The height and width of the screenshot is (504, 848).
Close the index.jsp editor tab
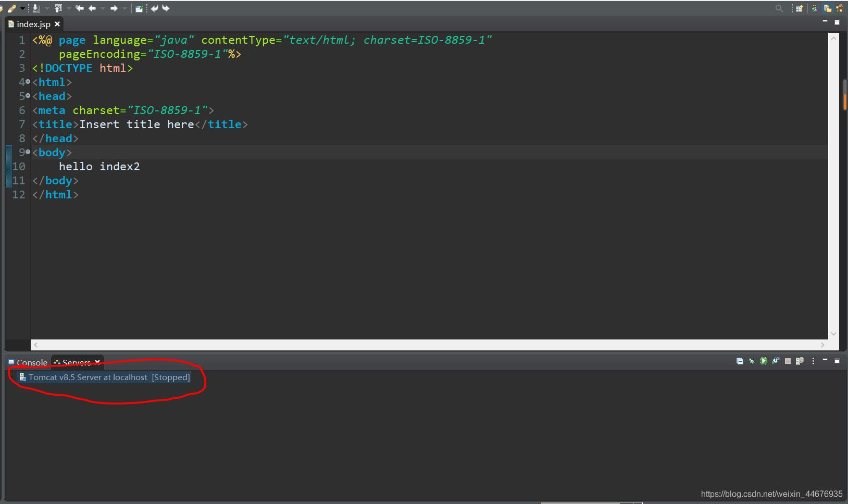click(57, 24)
